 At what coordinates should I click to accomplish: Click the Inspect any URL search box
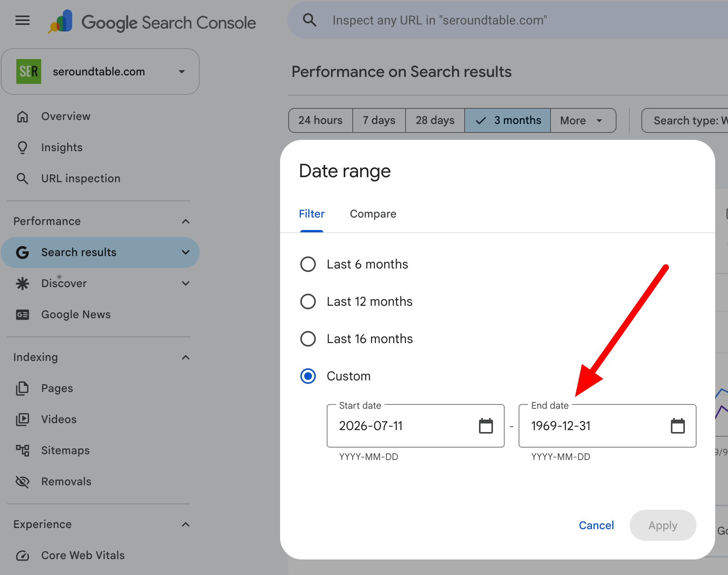point(508,20)
